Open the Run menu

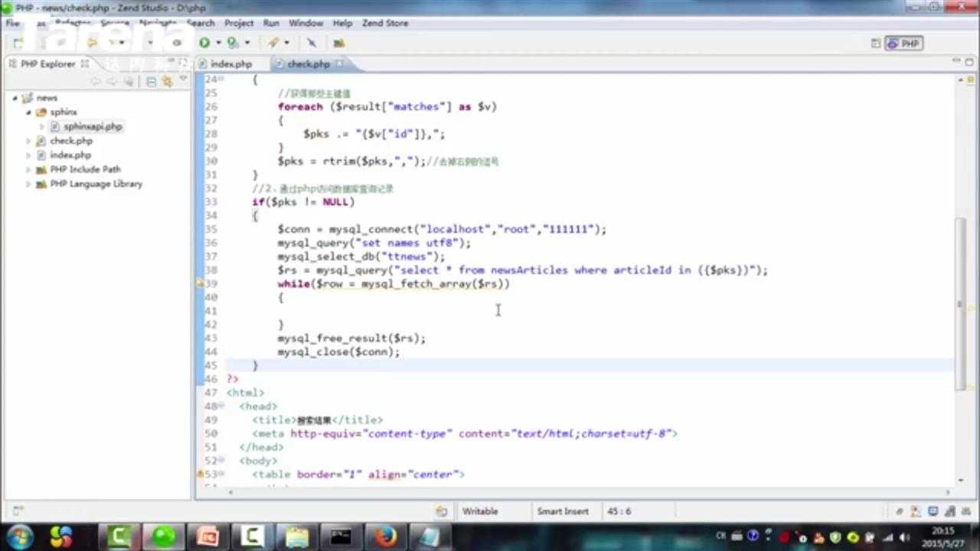tap(271, 23)
